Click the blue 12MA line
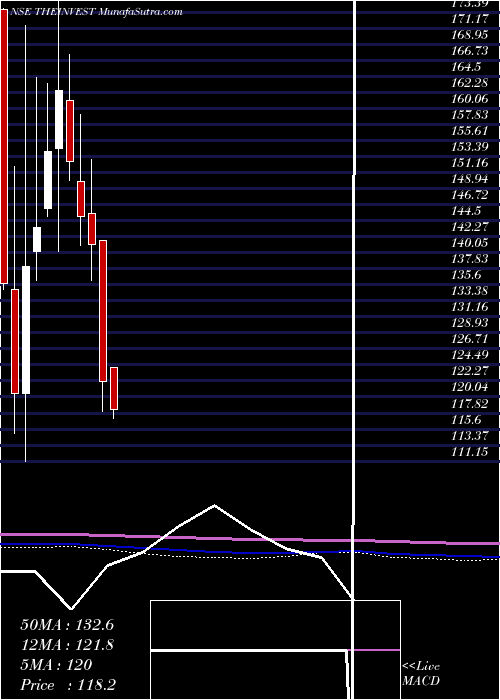 pyautogui.click(x=250, y=551)
